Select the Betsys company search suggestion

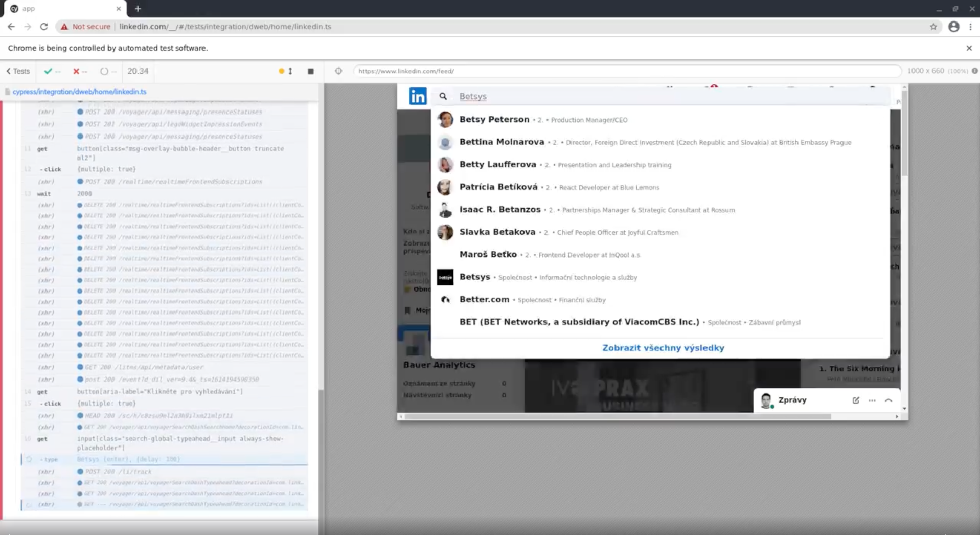point(474,277)
